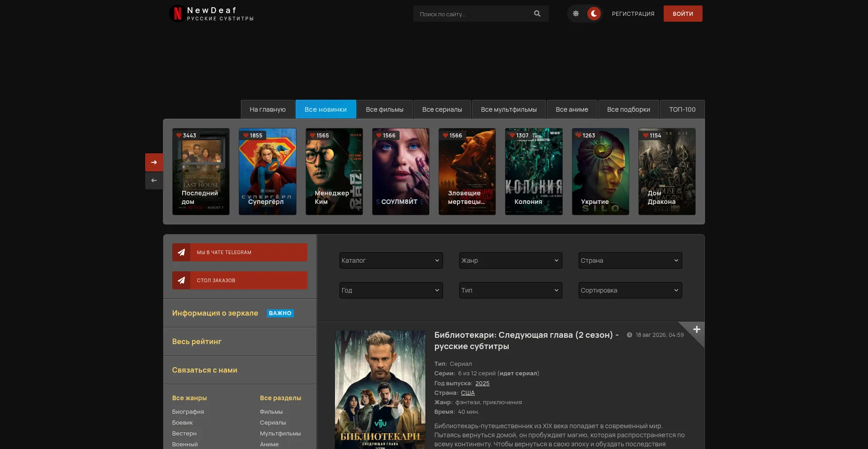Click the previous carousel arrow
This screenshot has height=449, width=868.
point(154,180)
